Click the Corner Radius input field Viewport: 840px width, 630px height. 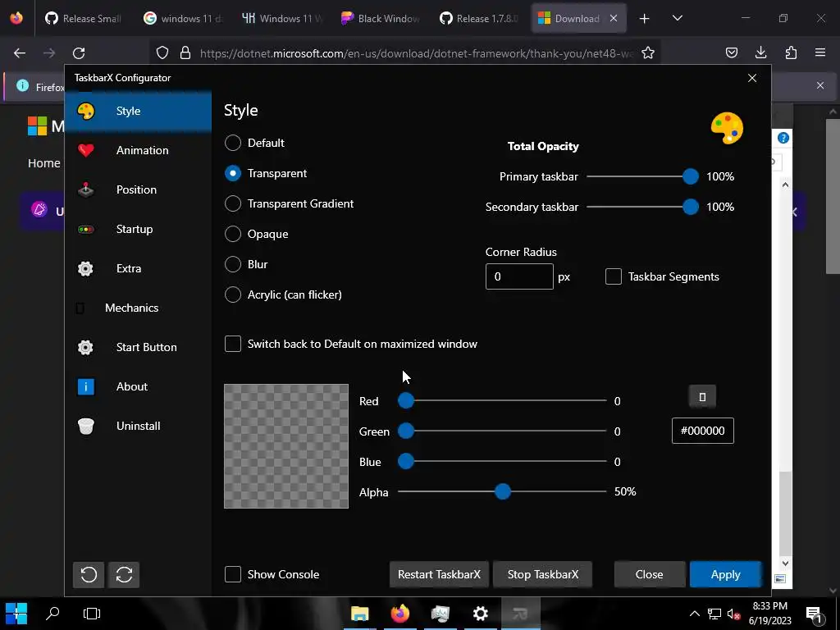tap(519, 276)
